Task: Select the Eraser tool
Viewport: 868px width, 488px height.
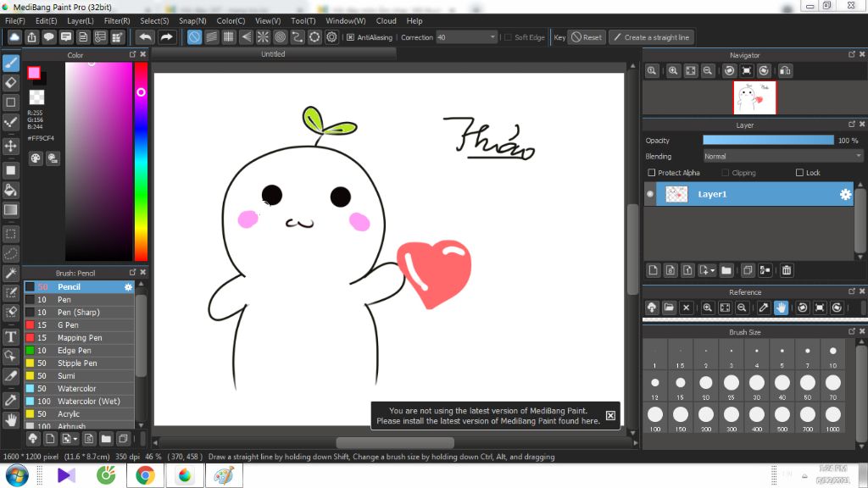Action: pos(11,83)
